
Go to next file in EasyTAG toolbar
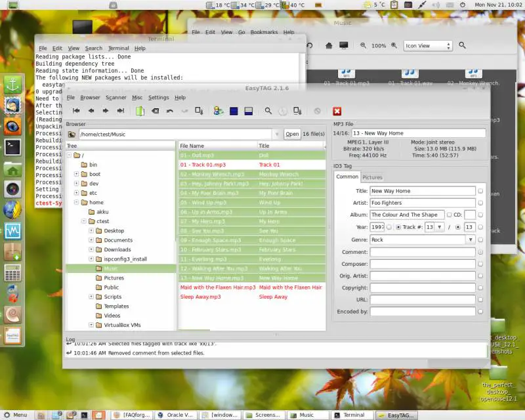click(106, 111)
